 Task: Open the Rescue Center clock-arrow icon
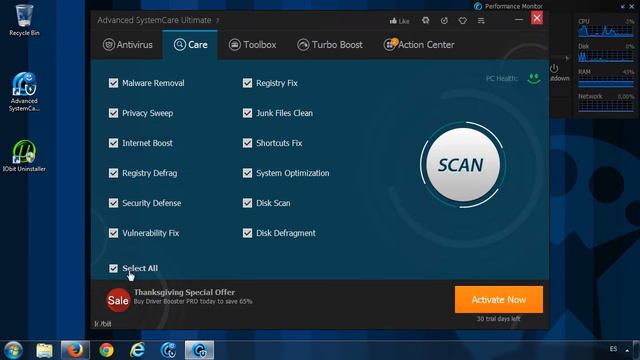coord(444,20)
